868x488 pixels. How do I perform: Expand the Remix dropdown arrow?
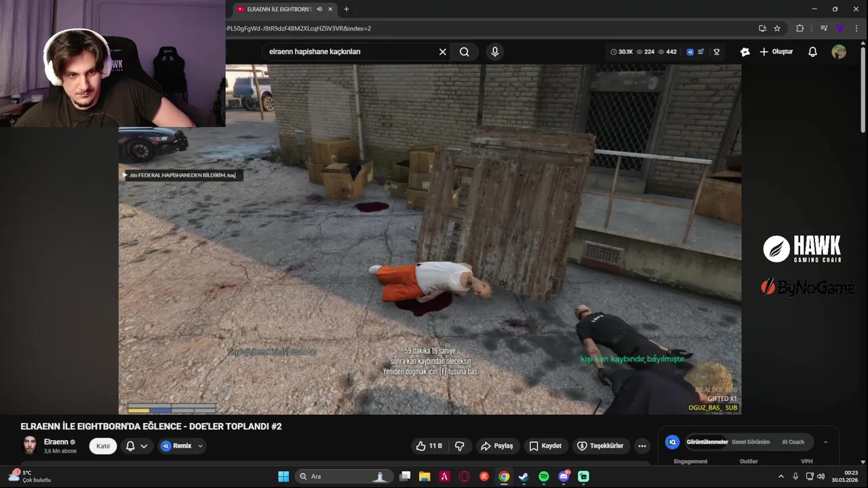click(x=200, y=446)
